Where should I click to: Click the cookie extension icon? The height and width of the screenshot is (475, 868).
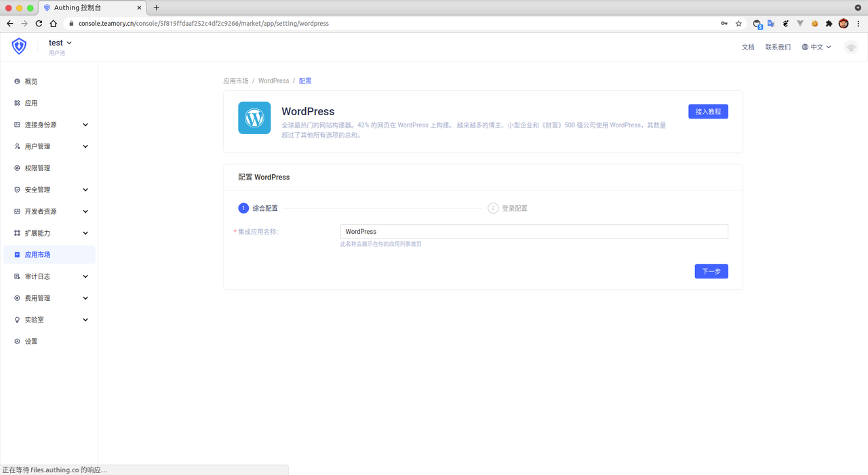tap(814, 23)
